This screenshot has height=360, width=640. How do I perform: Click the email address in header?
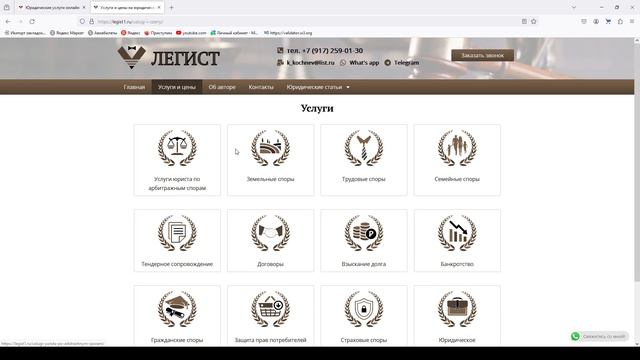tap(311, 62)
